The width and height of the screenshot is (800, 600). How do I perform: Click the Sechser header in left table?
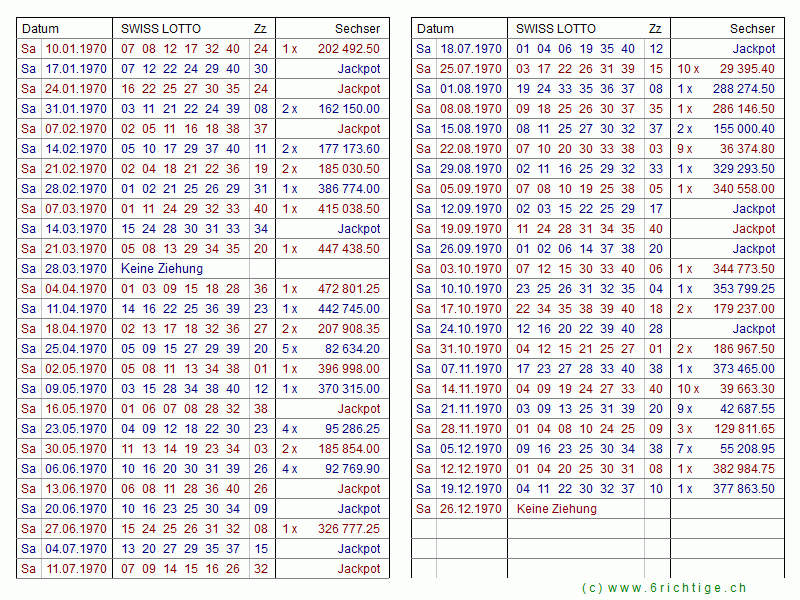coord(357,29)
